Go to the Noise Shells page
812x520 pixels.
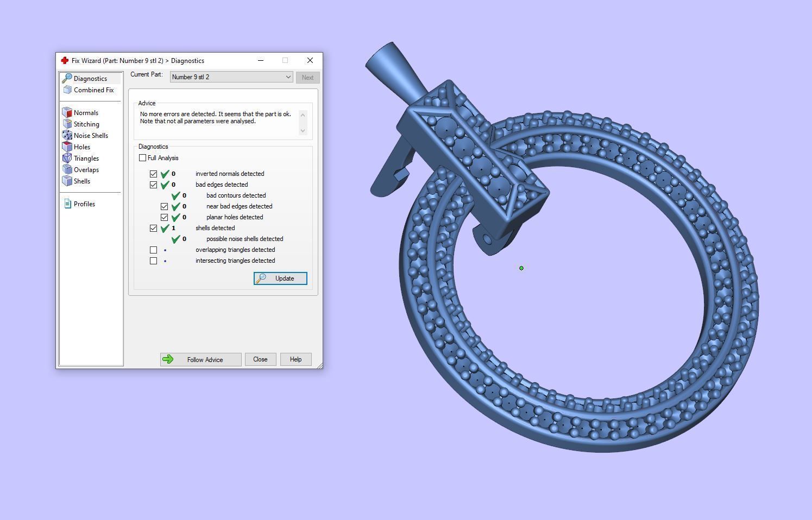pos(91,136)
